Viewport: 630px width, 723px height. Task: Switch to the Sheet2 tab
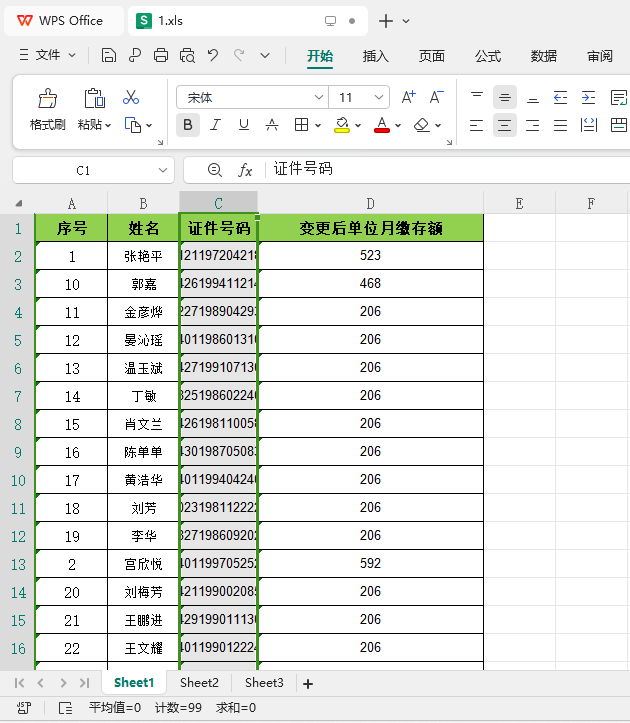tap(199, 682)
